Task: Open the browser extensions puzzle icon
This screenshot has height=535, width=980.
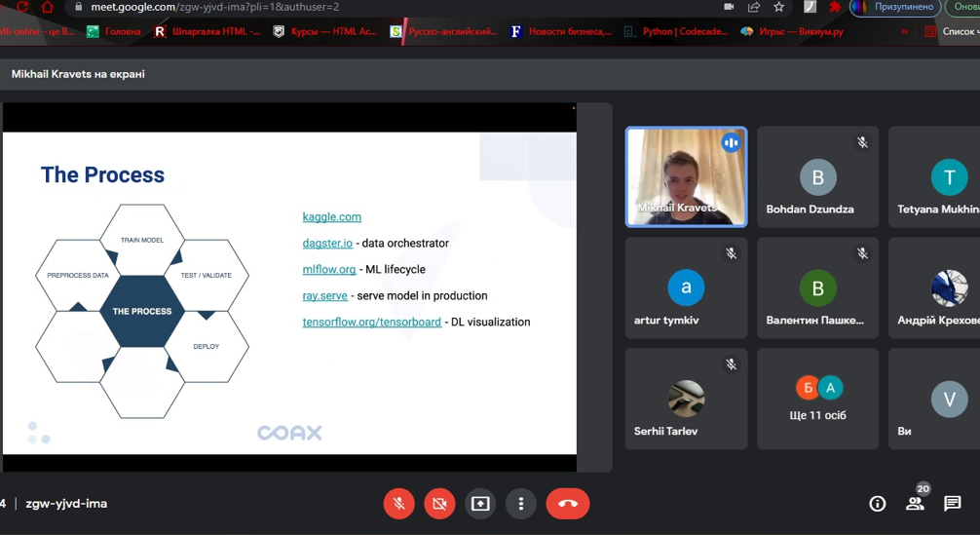Action: pyautogui.click(x=835, y=7)
